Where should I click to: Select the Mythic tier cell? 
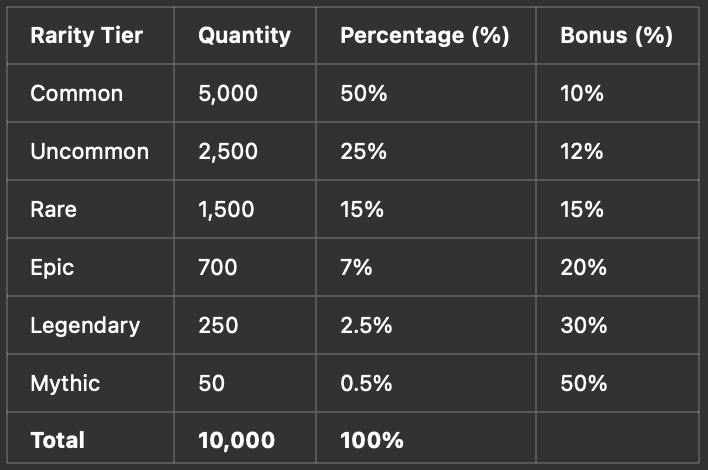[65, 383]
